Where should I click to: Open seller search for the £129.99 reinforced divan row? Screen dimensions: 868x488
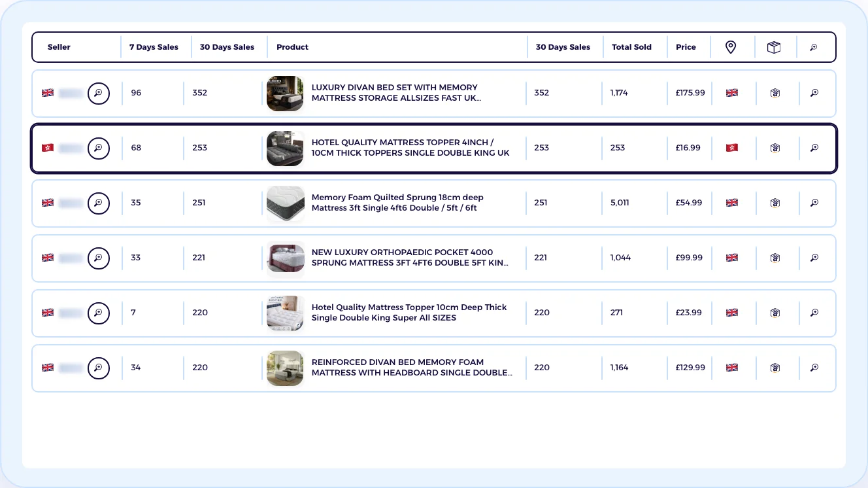pyautogui.click(x=99, y=368)
